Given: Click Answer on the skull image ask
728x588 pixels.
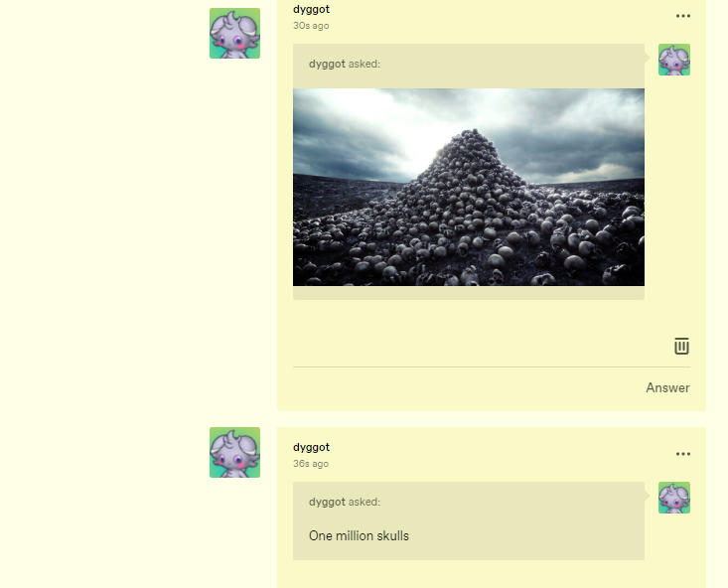Looking at the screenshot, I should tap(667, 387).
